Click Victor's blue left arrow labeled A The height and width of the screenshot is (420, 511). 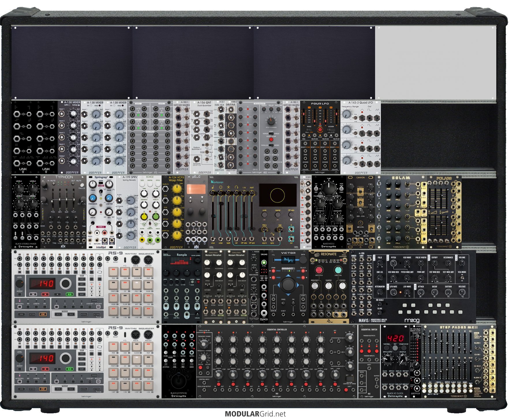[279, 285]
